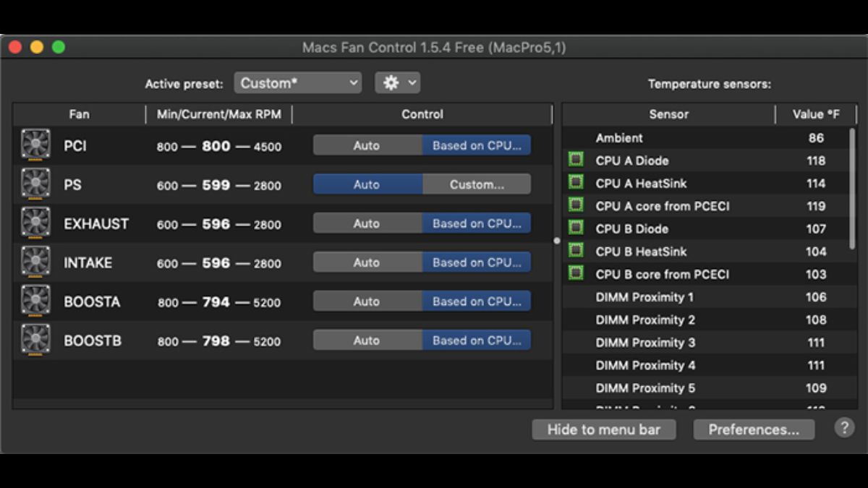Click the BOOSTA fan name
This screenshot has height=488, width=868.
pyautogui.click(x=92, y=301)
